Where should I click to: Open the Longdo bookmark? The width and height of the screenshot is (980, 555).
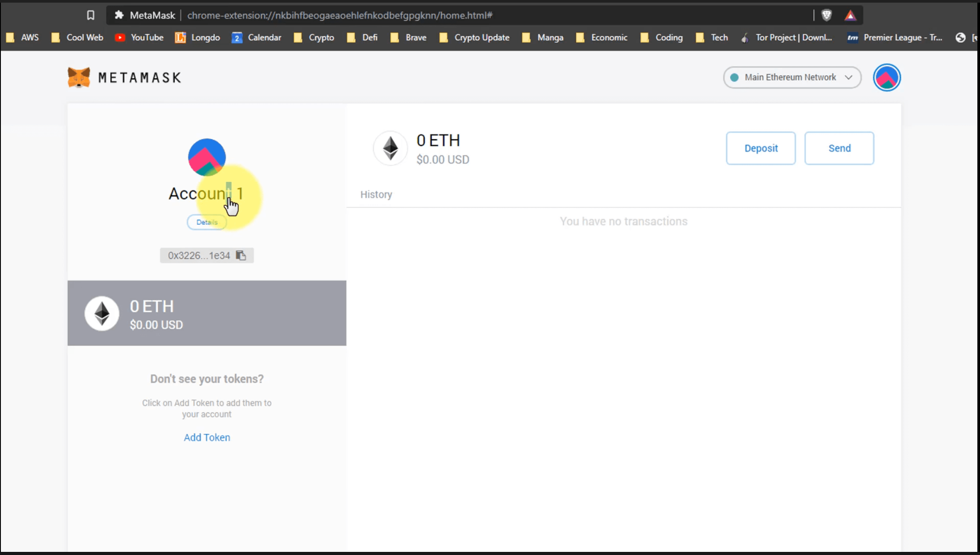click(198, 38)
